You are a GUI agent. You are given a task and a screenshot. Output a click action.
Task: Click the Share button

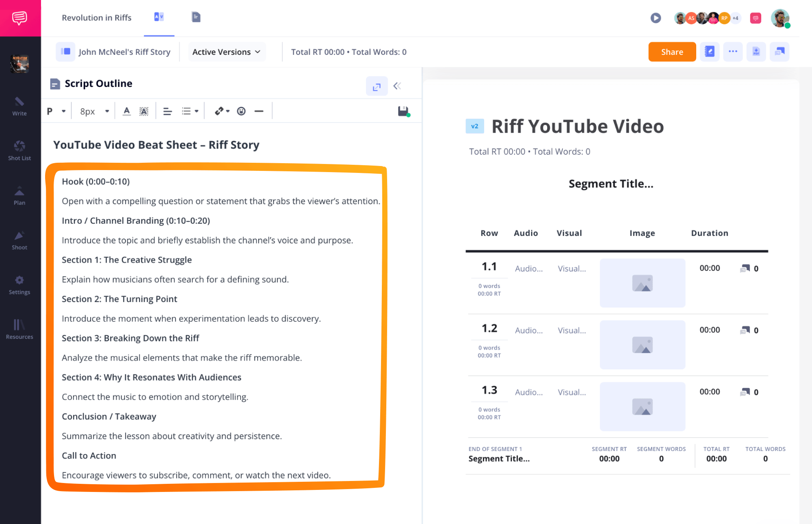pos(671,52)
